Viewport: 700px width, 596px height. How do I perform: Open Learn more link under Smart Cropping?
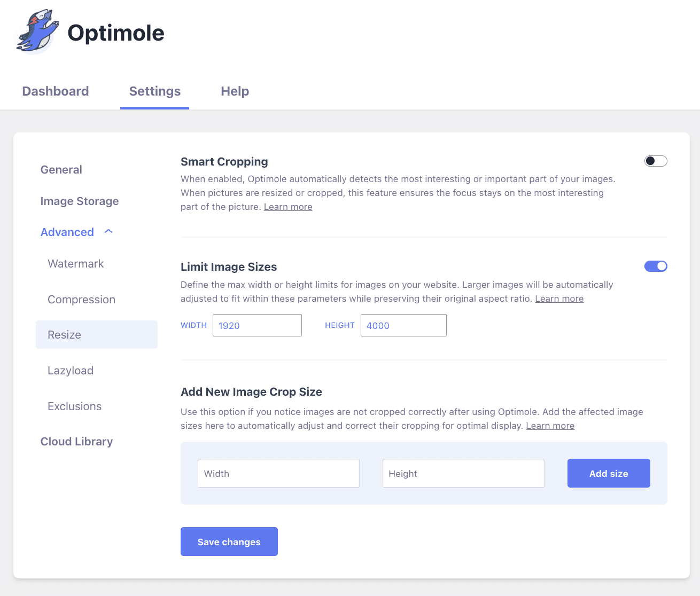(288, 207)
